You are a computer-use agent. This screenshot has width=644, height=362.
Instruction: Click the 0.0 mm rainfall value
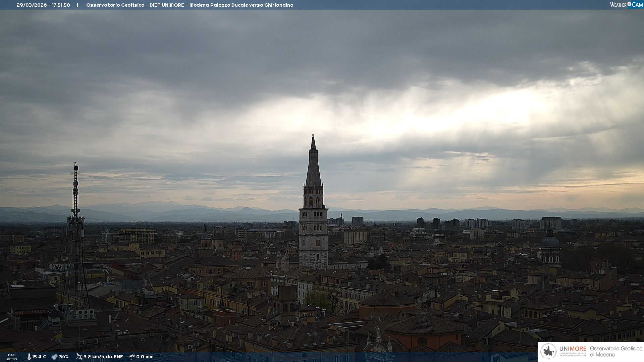point(145,357)
